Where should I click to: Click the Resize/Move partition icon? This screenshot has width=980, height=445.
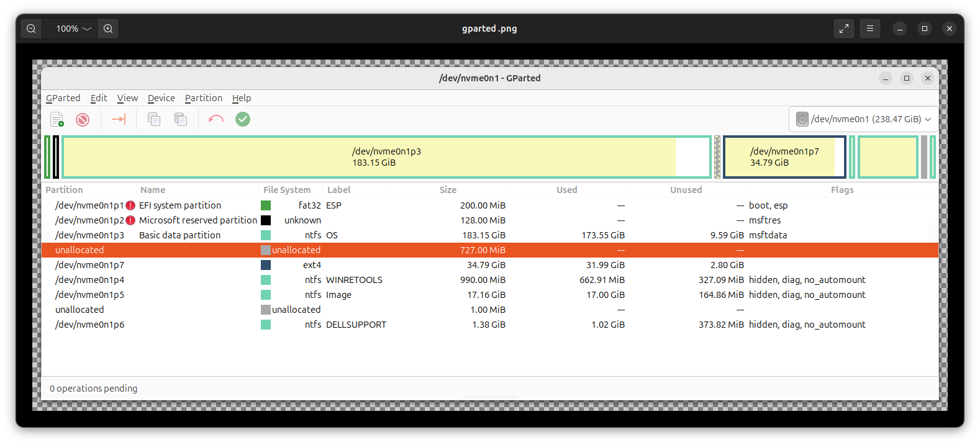pos(119,119)
